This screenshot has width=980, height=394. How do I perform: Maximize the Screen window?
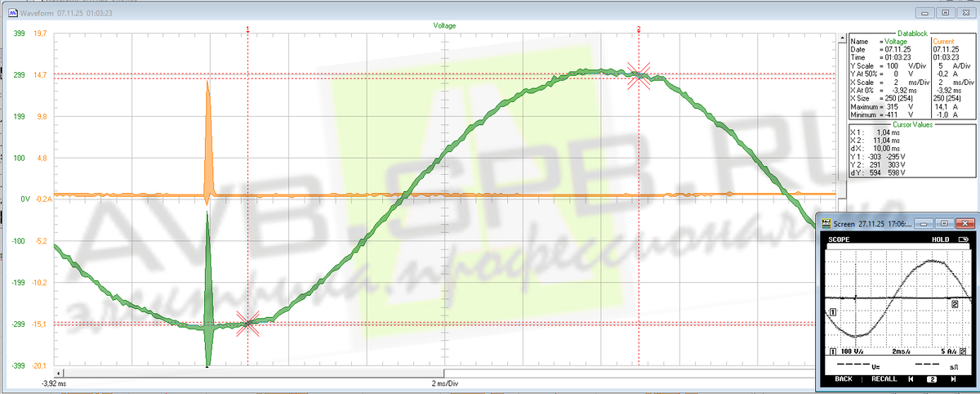[x=946, y=224]
